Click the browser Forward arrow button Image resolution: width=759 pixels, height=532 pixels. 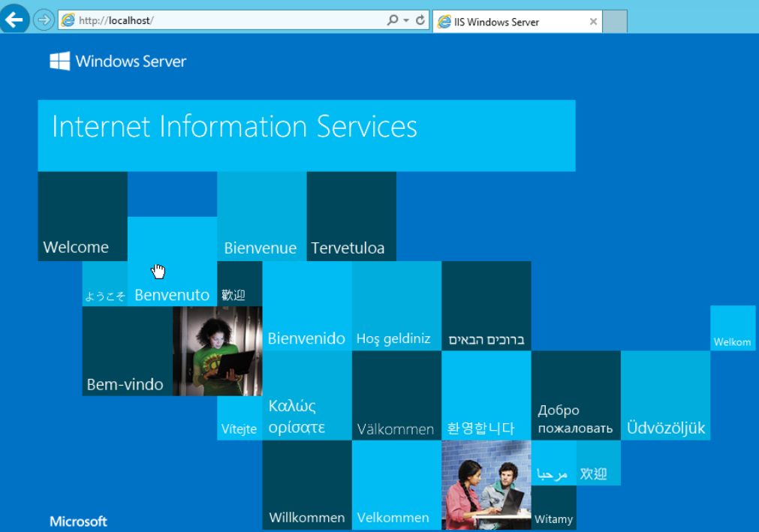[x=44, y=20]
